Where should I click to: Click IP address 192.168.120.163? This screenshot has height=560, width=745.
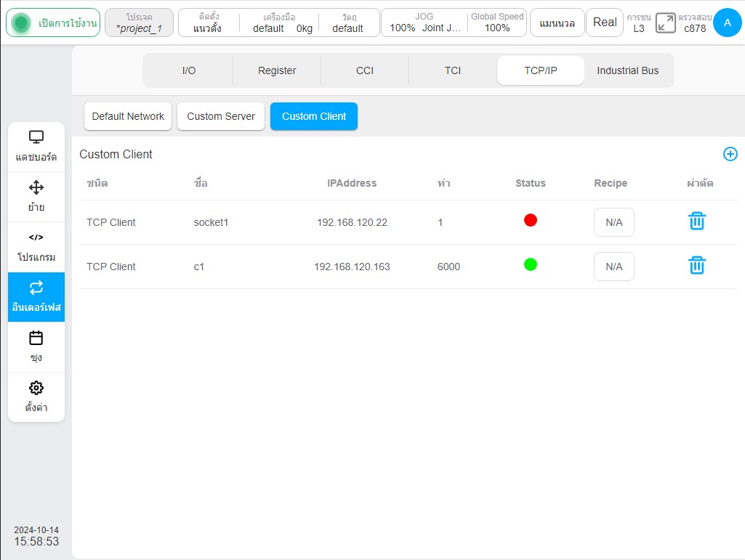click(352, 267)
